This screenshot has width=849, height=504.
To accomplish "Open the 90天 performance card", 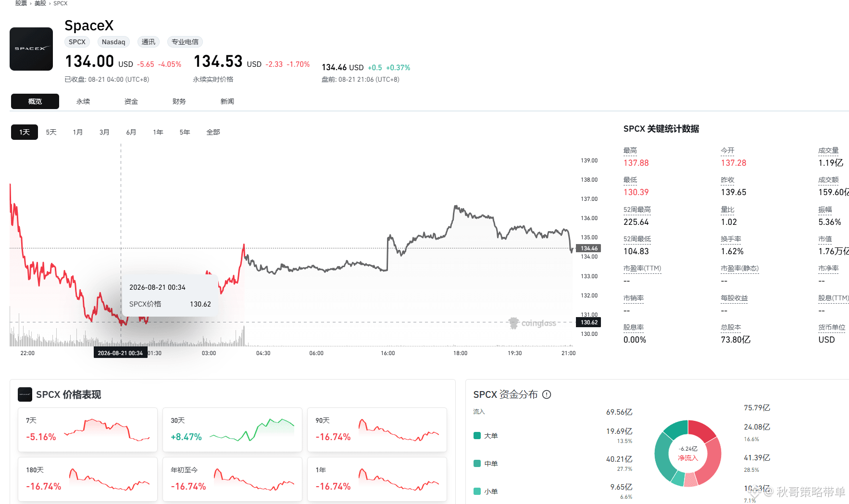I will tap(377, 430).
